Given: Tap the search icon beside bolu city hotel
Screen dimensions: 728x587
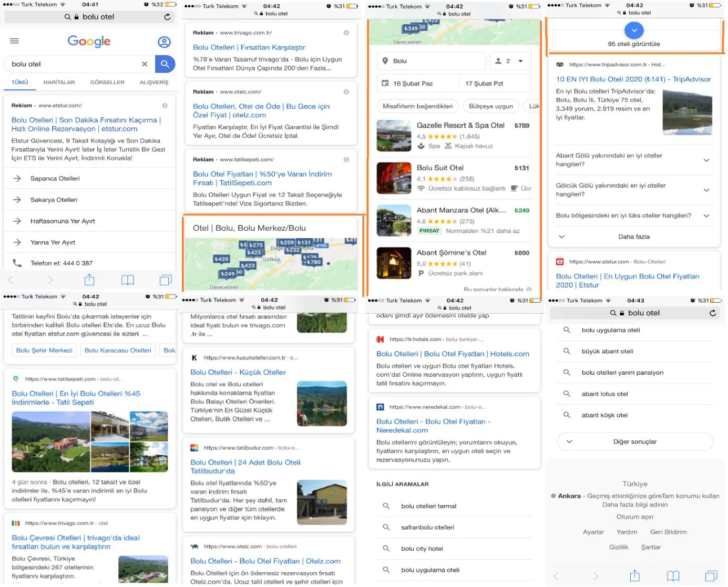Looking at the screenshot, I should coord(386,549).
